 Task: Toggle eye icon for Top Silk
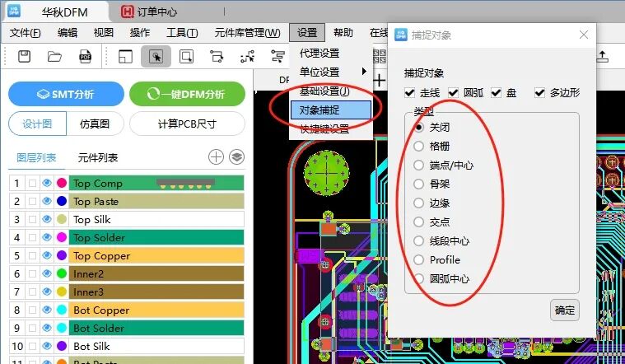[47, 219]
